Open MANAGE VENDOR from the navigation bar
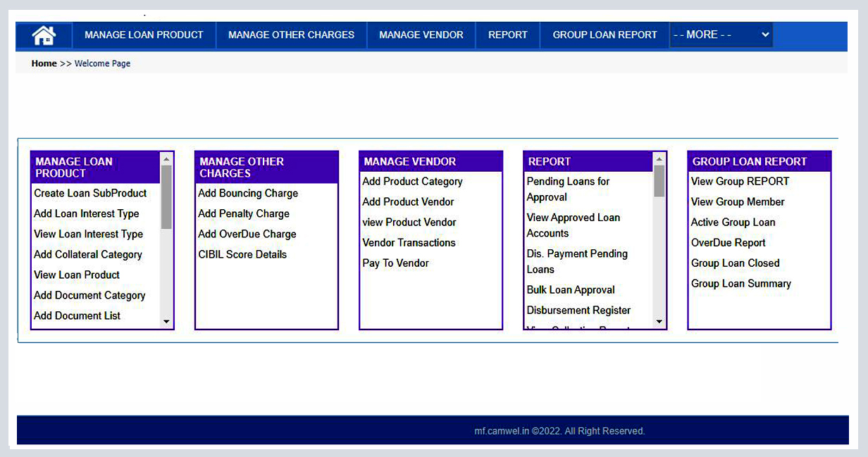This screenshot has height=457, width=868. (x=421, y=35)
